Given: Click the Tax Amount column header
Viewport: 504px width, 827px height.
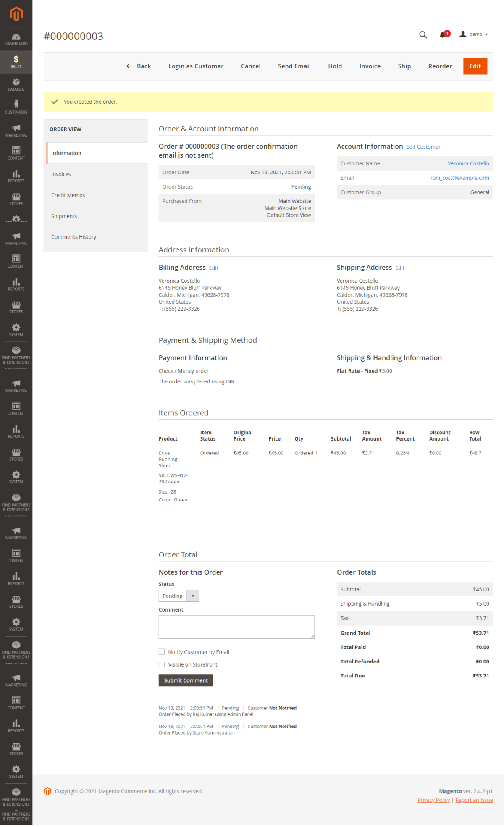Looking at the screenshot, I should (x=372, y=436).
